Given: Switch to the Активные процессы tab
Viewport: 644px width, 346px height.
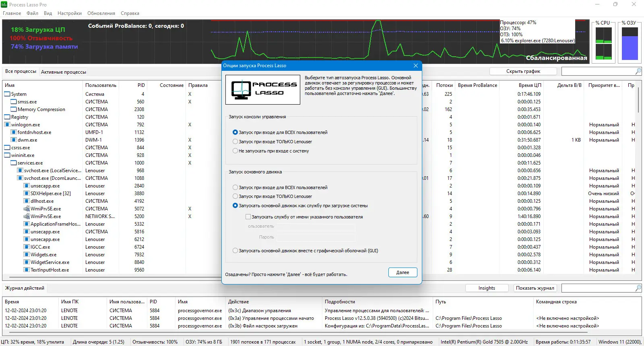Looking at the screenshot, I should 64,72.
